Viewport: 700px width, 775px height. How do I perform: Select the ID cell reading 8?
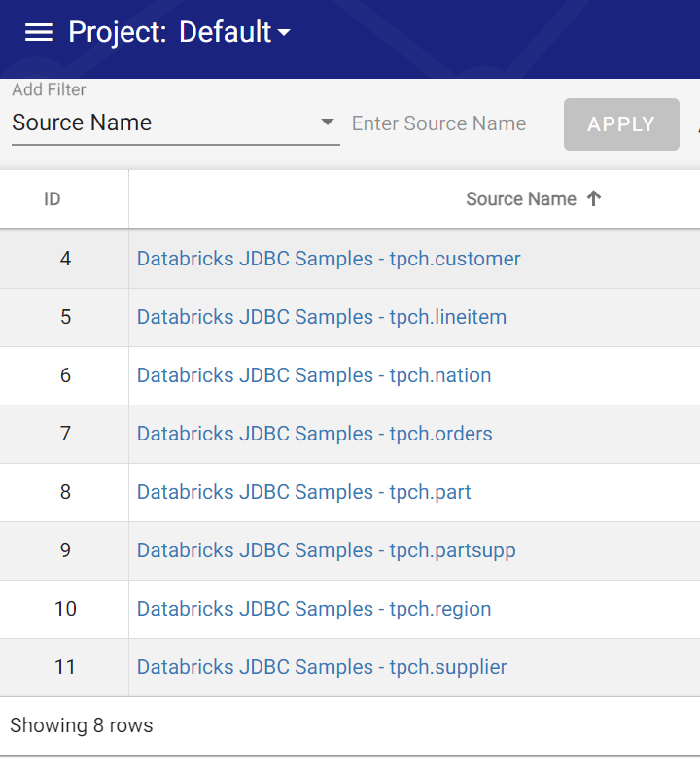click(65, 492)
